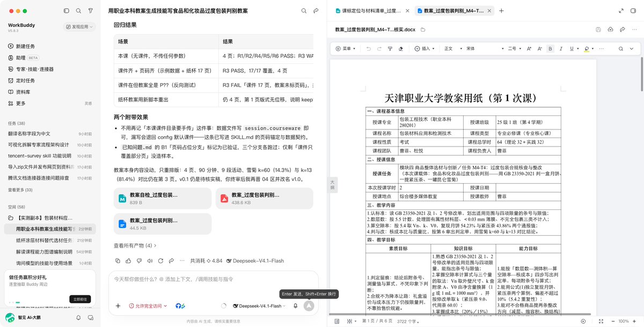Clear formatting with eraser icon
This screenshot has height=327, width=644.
[401, 49]
